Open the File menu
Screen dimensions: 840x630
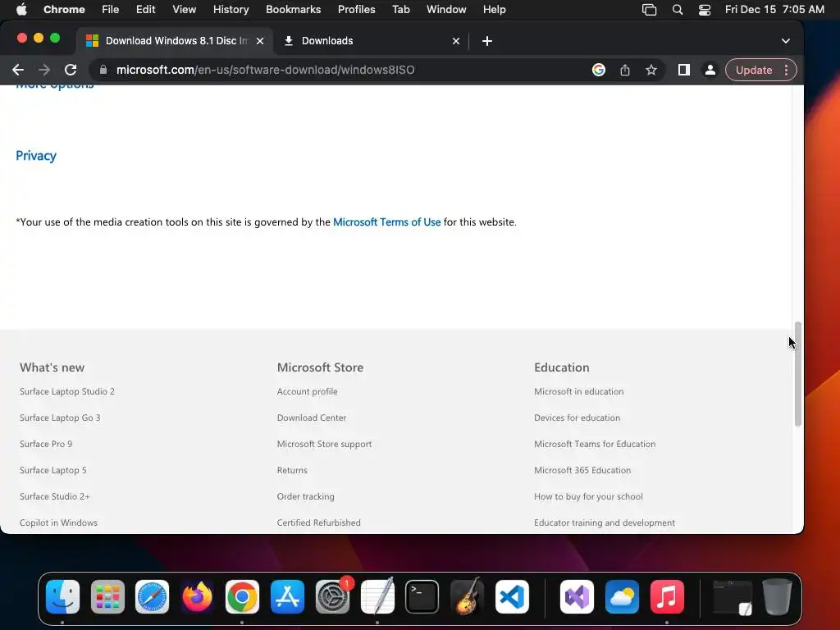point(111,9)
